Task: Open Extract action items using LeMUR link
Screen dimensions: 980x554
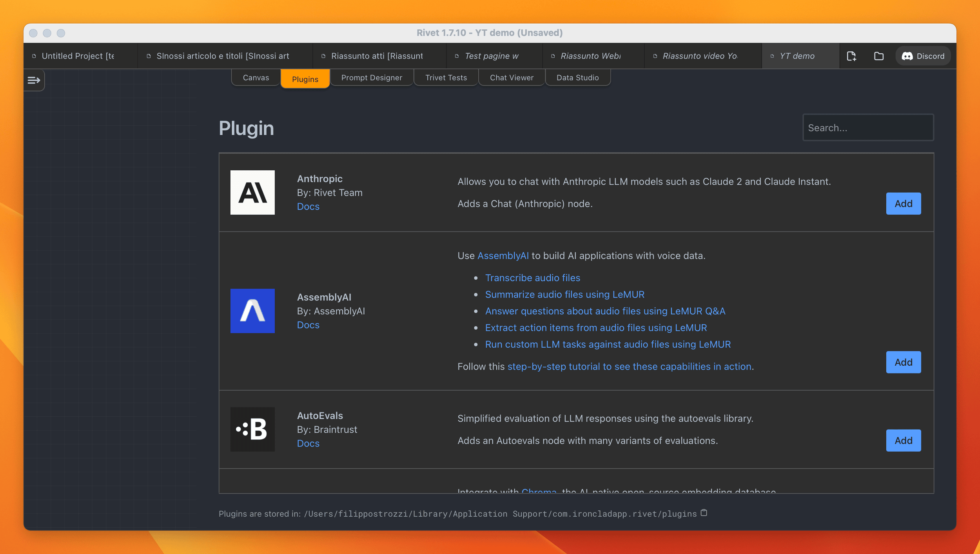Action: tap(596, 328)
